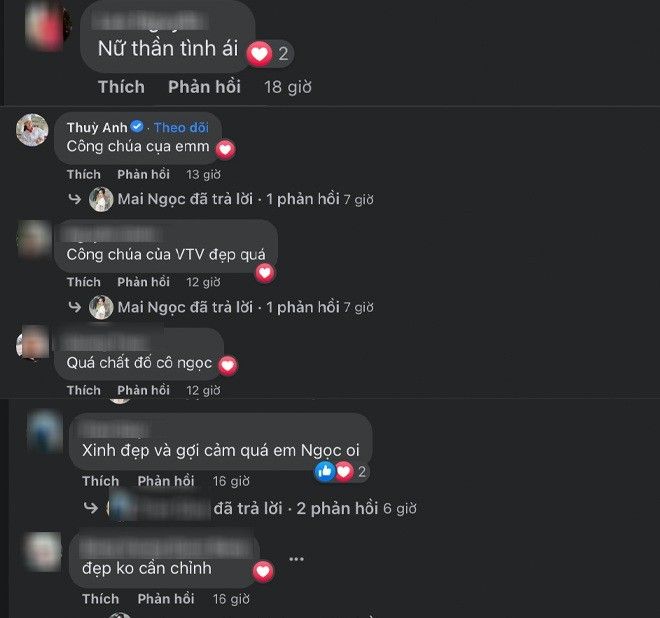Viewport: 660px width, 618px height.
Task: Click Thích on "Xinh đẹp và gợi cảm" comment
Action: tap(101, 481)
